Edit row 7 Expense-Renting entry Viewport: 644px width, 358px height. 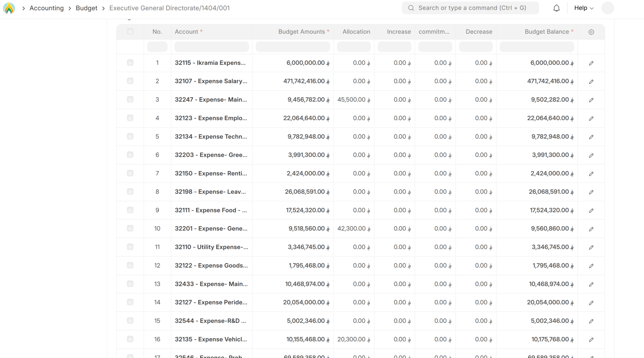[x=591, y=174]
